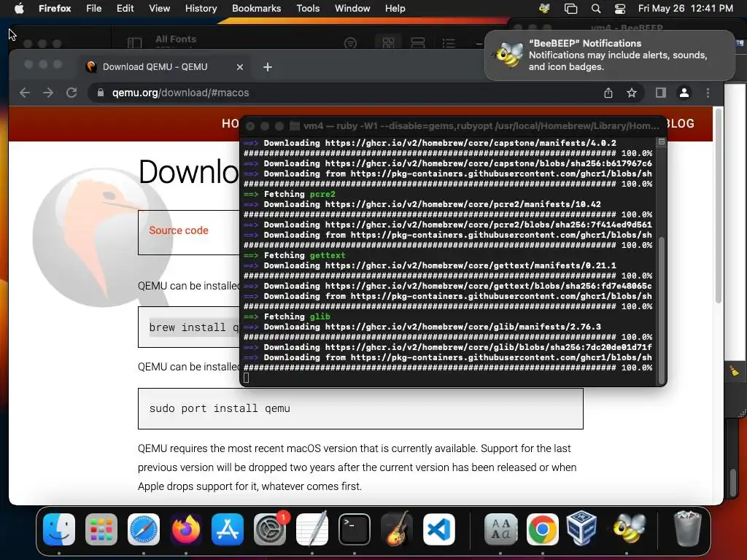747x560 pixels.
Task: Close the Download QEMU tab
Action: coord(239,67)
